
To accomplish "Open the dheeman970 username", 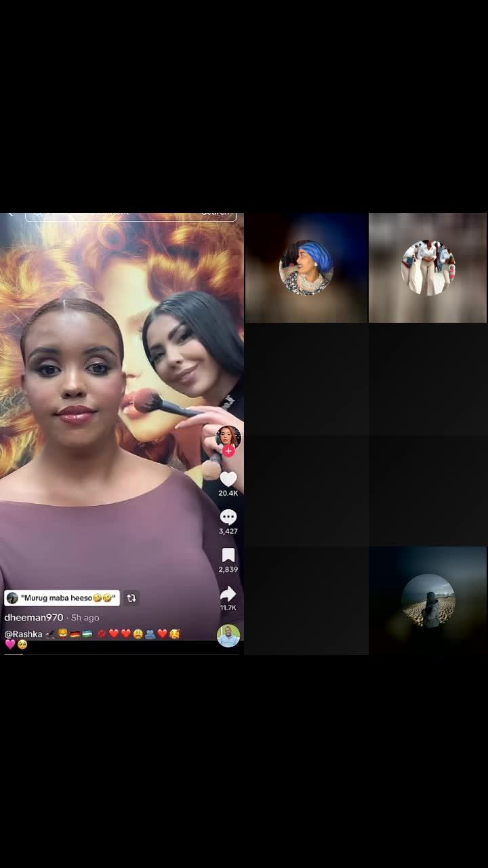I will (x=34, y=618).
